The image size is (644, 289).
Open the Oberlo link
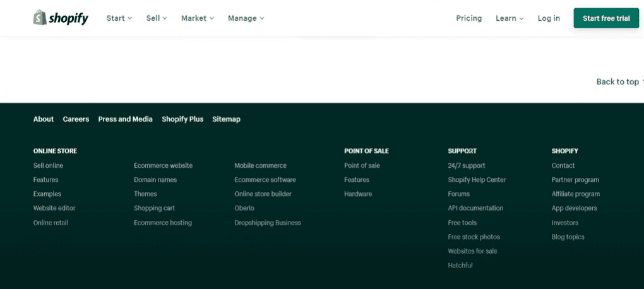(x=244, y=208)
